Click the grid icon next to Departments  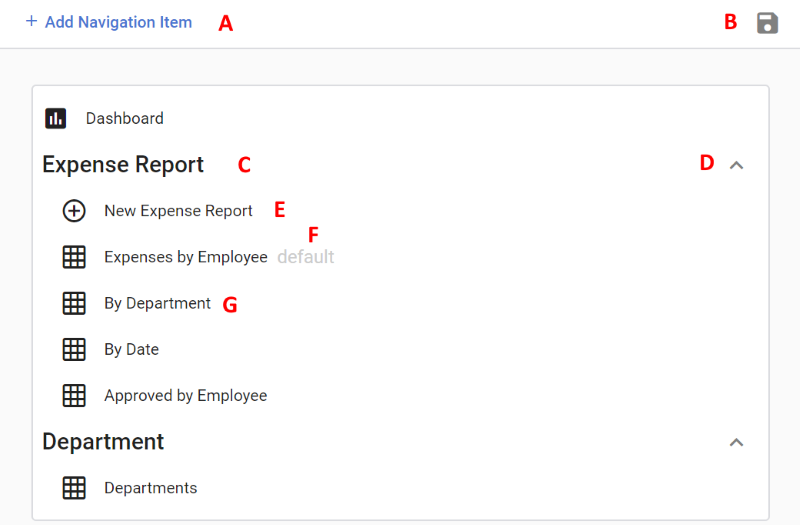tap(74, 488)
